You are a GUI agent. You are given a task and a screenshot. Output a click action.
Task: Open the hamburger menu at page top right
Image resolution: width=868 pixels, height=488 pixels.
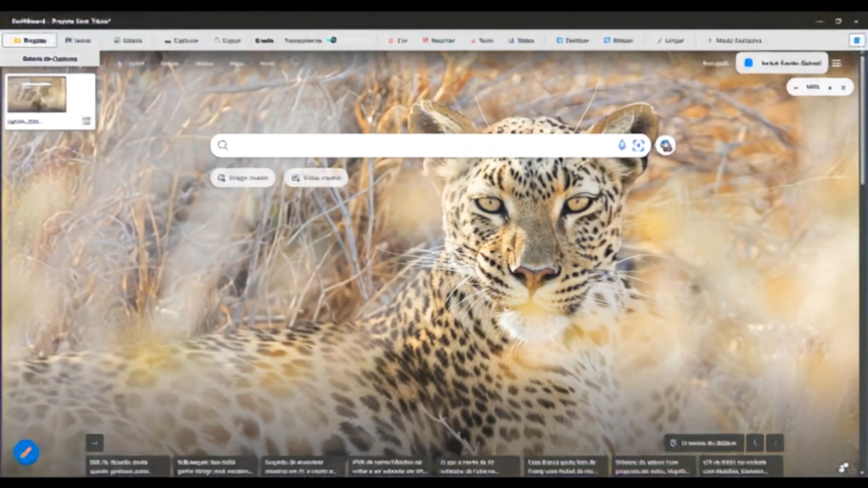(837, 63)
